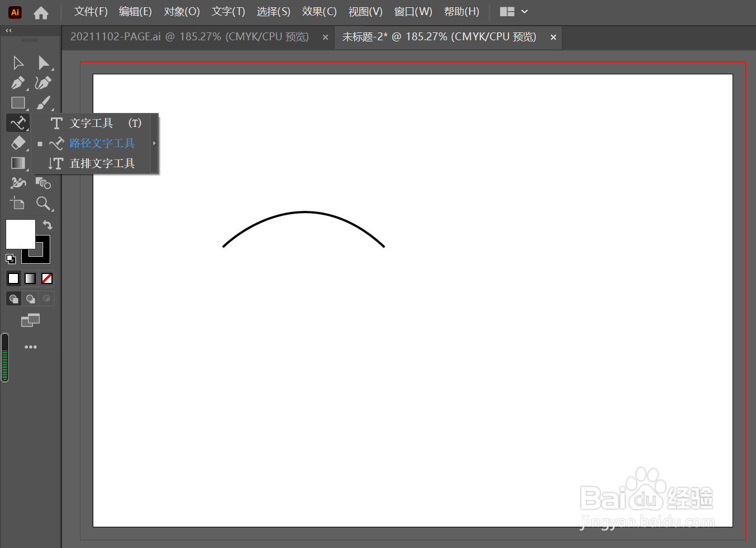Set fill to None (red slash)
The image size is (756, 548).
47,278
